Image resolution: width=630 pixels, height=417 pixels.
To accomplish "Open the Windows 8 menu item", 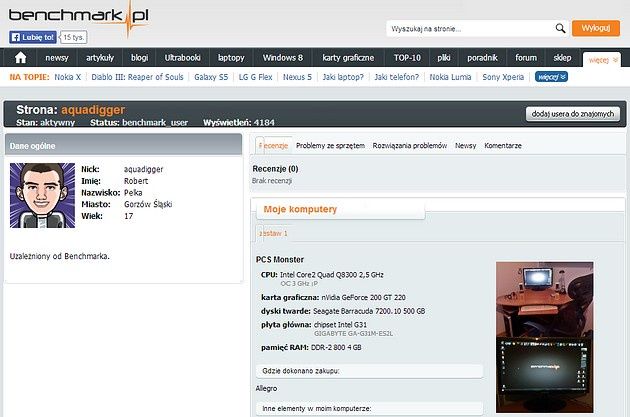I will pos(282,58).
